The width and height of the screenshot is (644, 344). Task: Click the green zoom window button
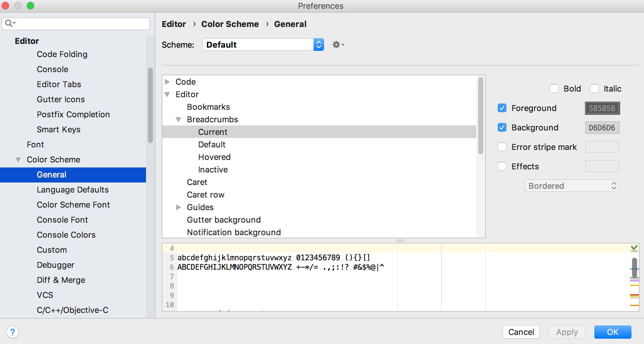tap(30, 6)
